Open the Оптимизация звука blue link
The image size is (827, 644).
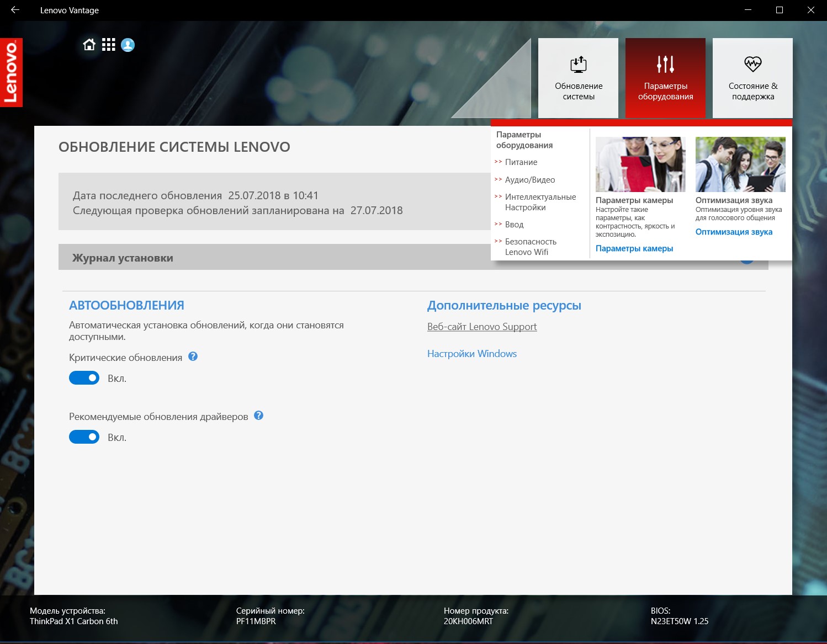[x=734, y=232]
